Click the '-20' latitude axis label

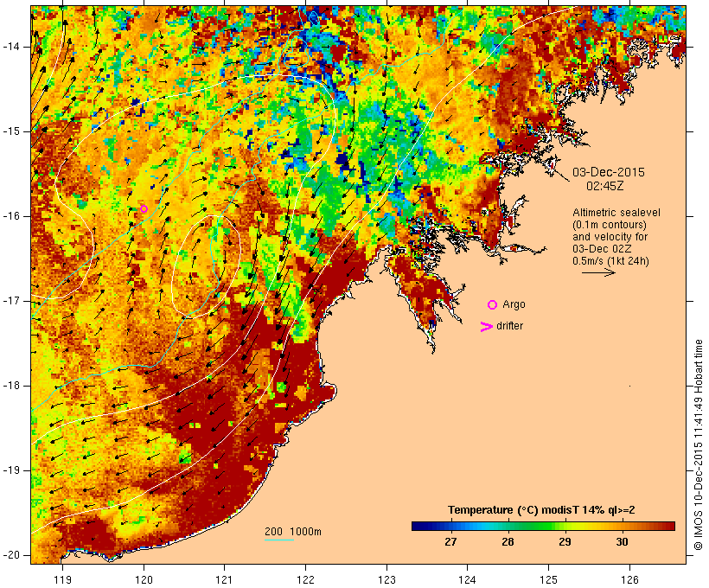pyautogui.click(x=10, y=555)
